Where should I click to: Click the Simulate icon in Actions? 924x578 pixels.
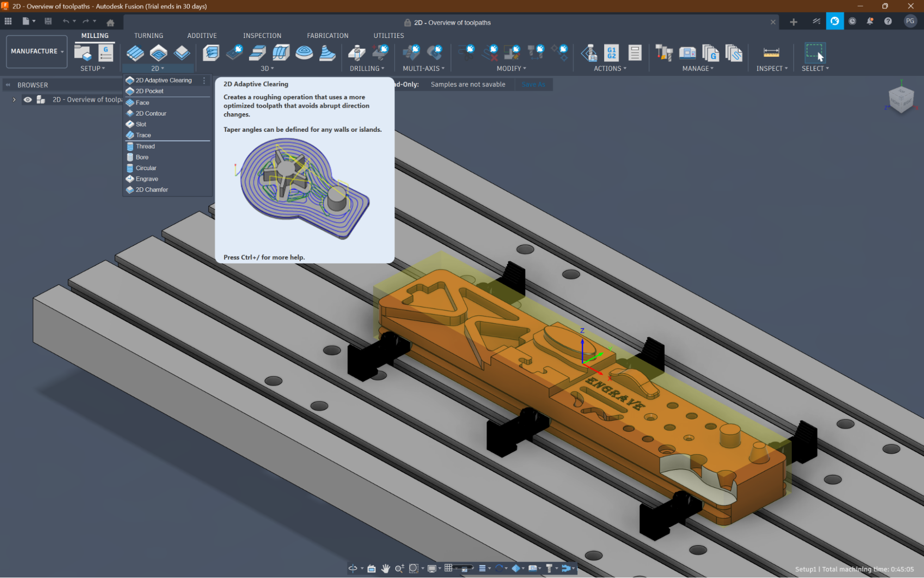[589, 53]
